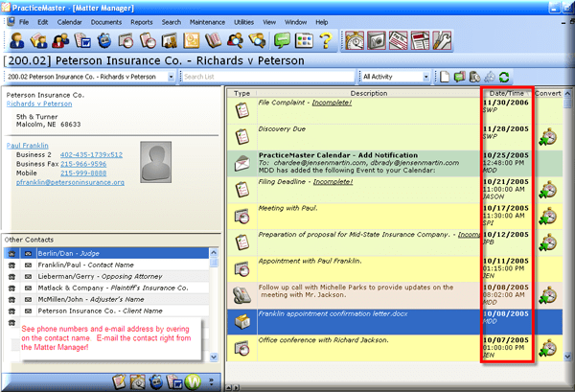Image resolution: width=575 pixels, height=392 pixels.
Task: Open the Word document toolbar icon
Action: 82,40
